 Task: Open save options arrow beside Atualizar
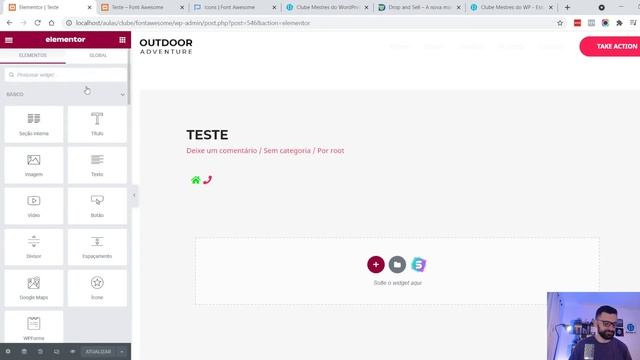click(122, 351)
